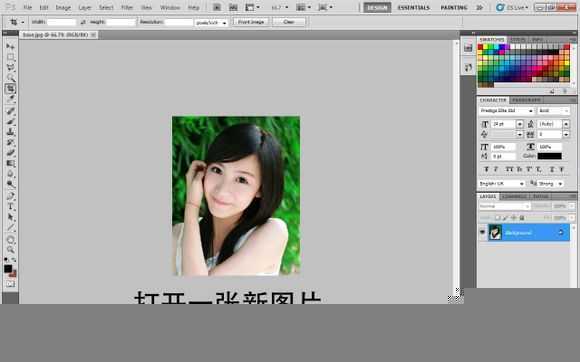The image size is (580, 362).
Task: Open the Filter menu
Action: 127,7
